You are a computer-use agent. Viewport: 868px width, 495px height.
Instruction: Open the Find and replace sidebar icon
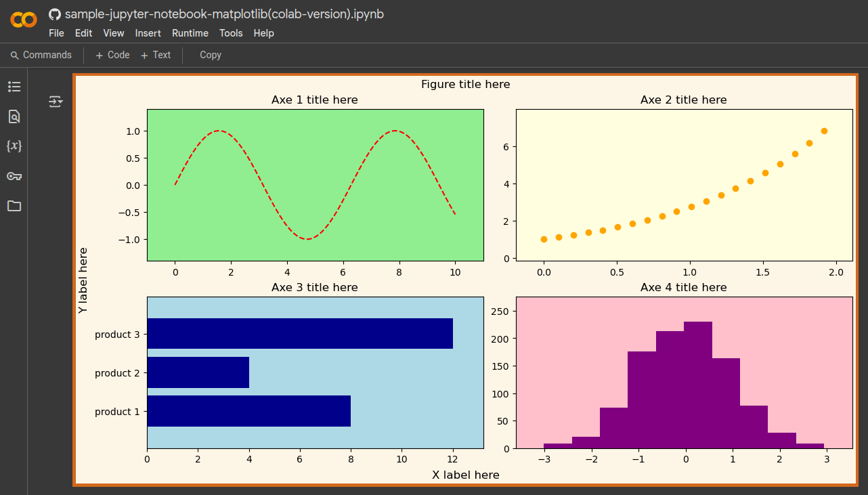tap(14, 116)
